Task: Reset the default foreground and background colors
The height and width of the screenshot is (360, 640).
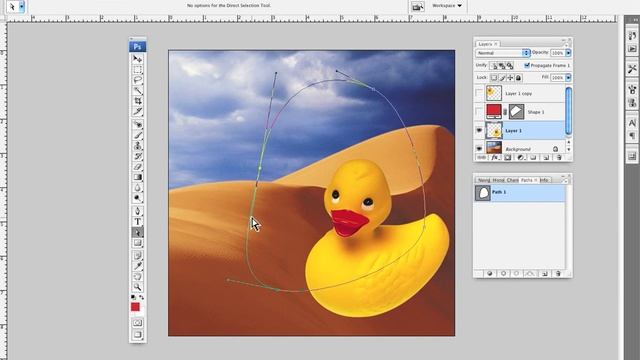Action: tap(133, 297)
